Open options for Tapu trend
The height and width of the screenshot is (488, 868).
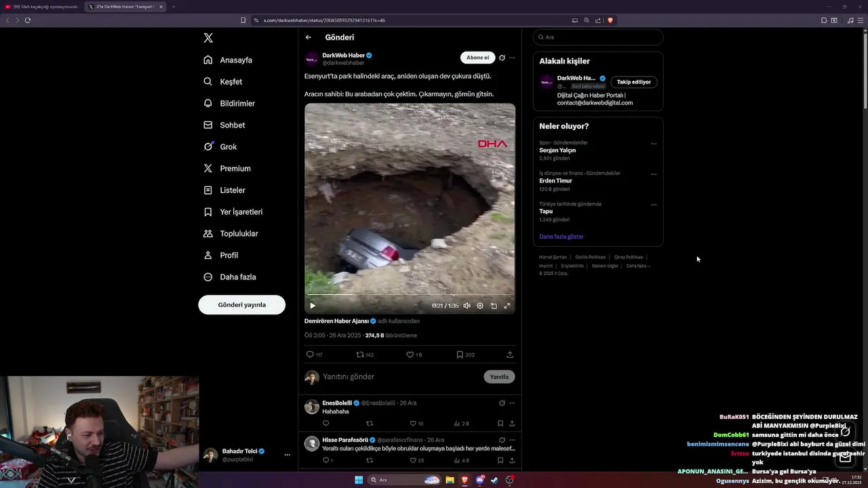654,205
